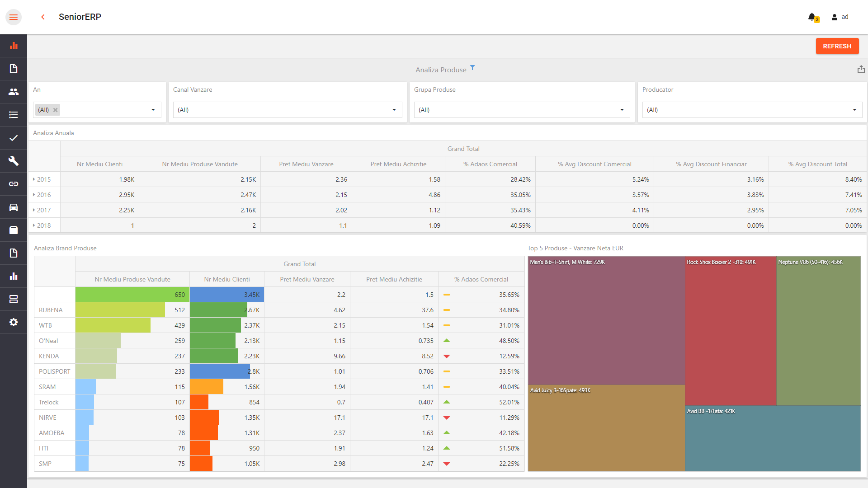The width and height of the screenshot is (868, 488).
Task: Open the checkmark sidebar icon
Action: [14, 138]
